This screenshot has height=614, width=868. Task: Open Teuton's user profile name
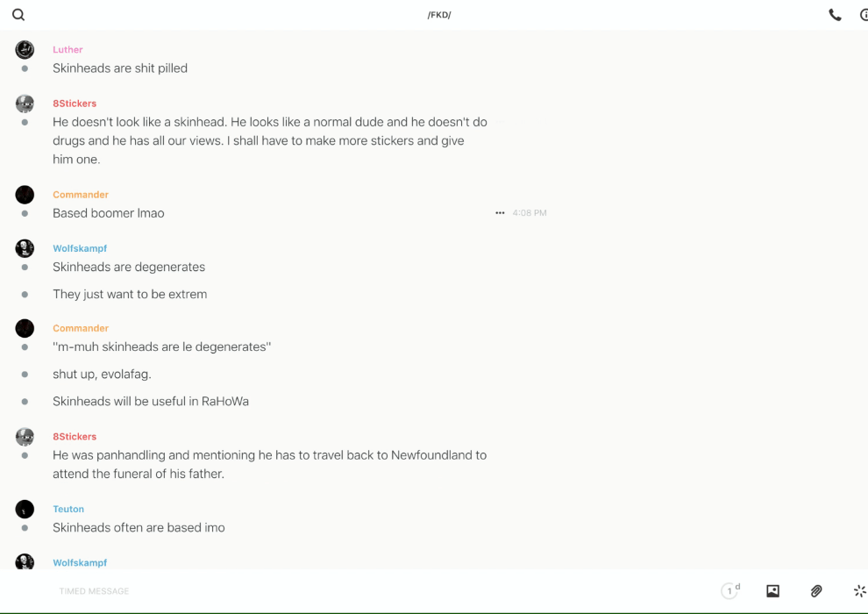click(68, 509)
